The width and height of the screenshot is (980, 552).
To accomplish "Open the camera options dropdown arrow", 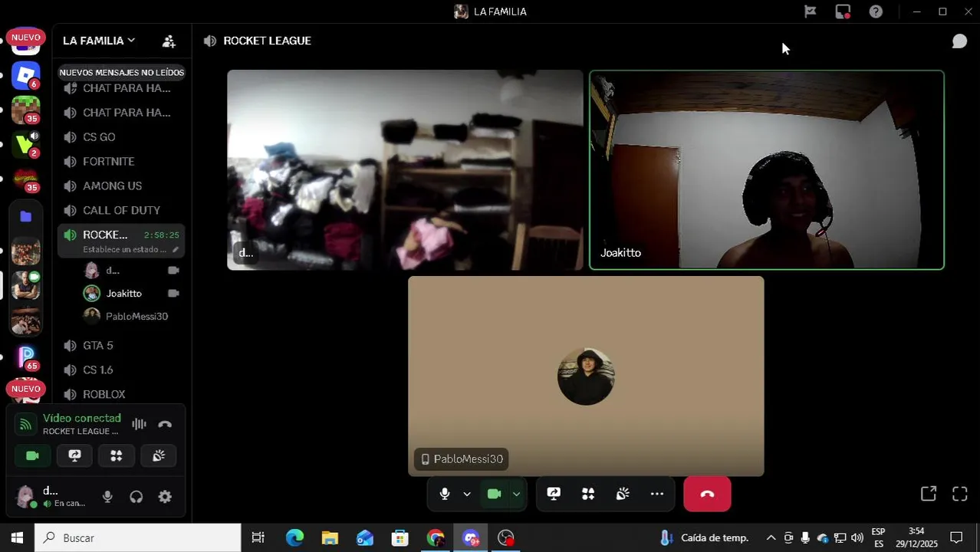I will [516, 495].
